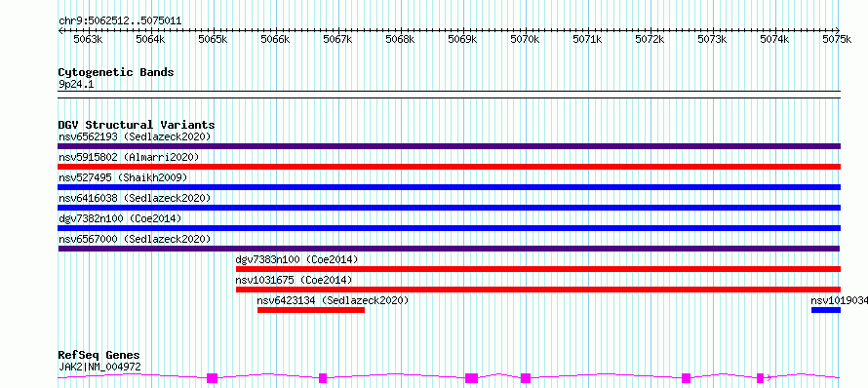This screenshot has width=868, height=388.
Task: Select the 5072k ruler tick label
Action: [x=650, y=39]
